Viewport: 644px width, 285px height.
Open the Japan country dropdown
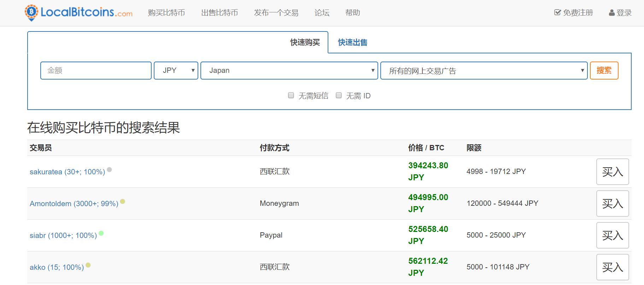click(289, 70)
